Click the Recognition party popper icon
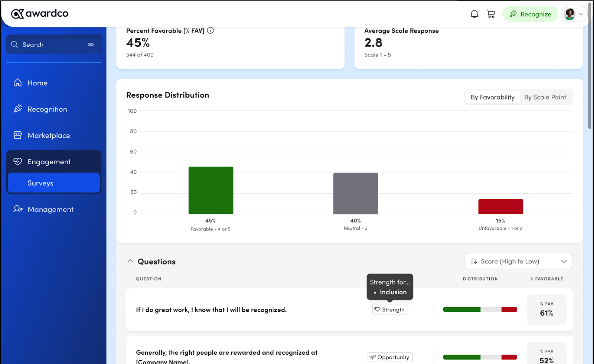Image resolution: width=594 pixels, height=364 pixels. 18,109
